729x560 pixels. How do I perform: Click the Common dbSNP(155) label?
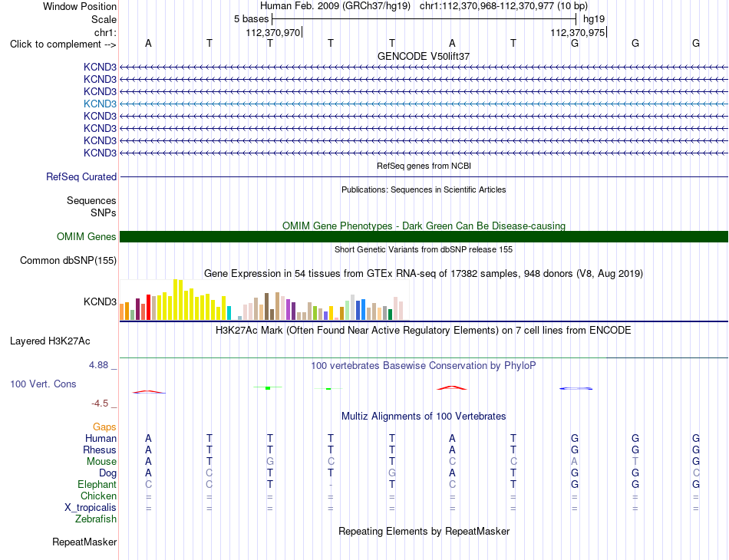pyautogui.click(x=68, y=261)
